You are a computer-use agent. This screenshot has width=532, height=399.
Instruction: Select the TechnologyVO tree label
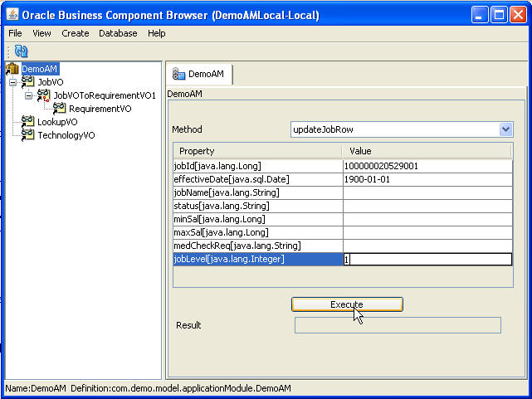[66, 135]
